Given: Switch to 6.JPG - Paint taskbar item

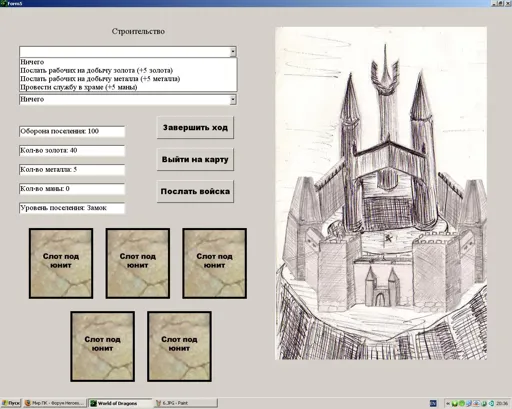Looking at the screenshot, I should [186, 403].
